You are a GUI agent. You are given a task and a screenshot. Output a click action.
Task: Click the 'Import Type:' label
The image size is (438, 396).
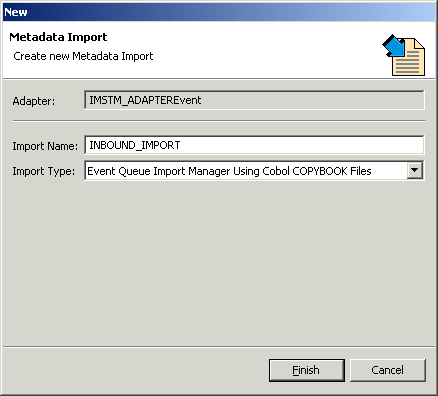(x=44, y=171)
